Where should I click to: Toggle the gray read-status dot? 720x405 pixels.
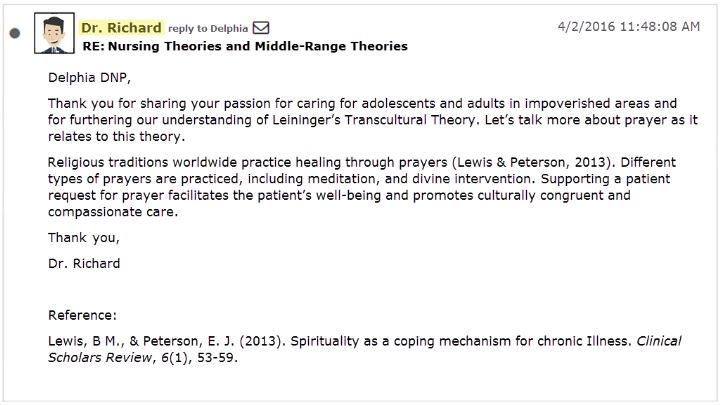(15, 33)
